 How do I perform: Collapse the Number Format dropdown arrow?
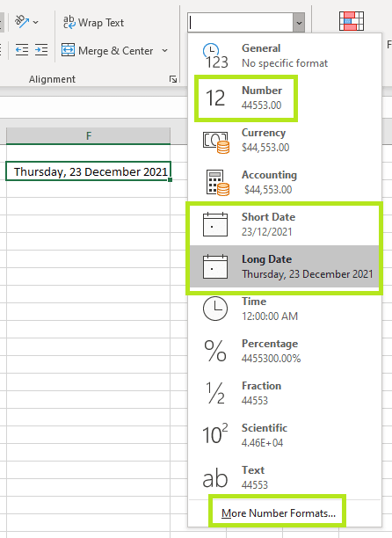pyautogui.click(x=299, y=23)
